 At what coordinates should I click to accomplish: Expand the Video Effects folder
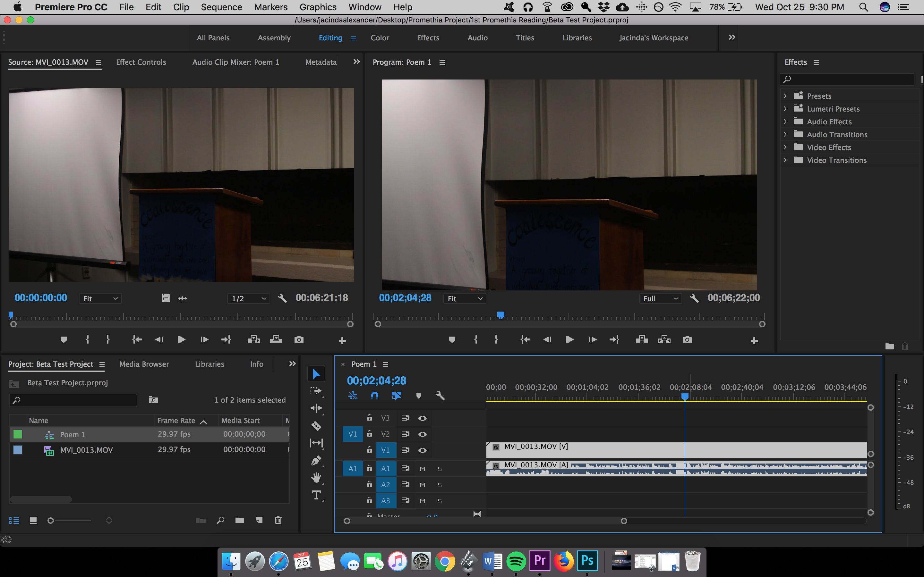click(785, 147)
